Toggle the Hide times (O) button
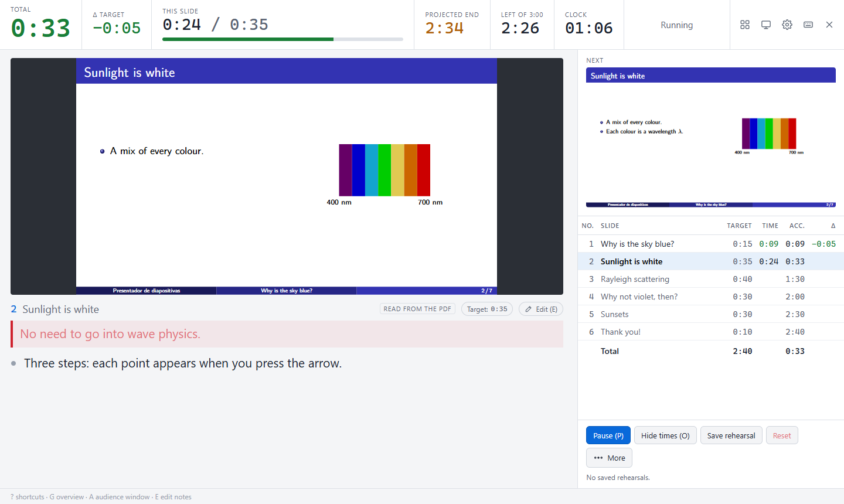Screen dimensions: 844x504 665,435
